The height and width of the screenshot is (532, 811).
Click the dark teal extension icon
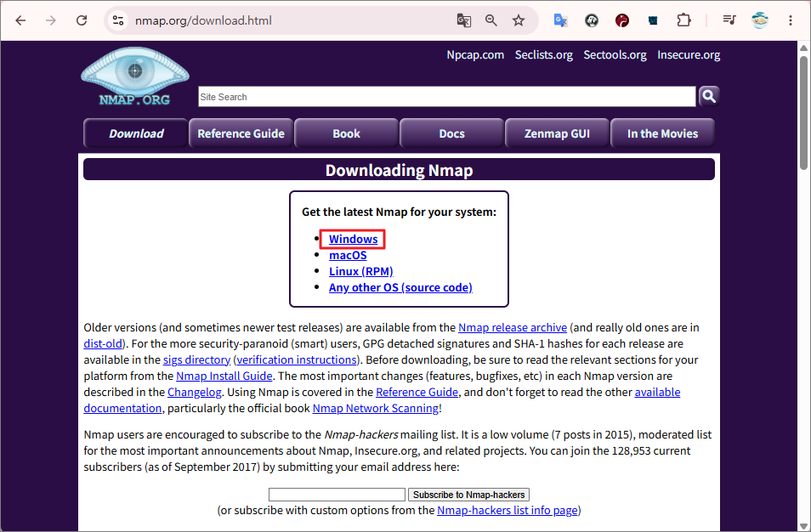653,20
